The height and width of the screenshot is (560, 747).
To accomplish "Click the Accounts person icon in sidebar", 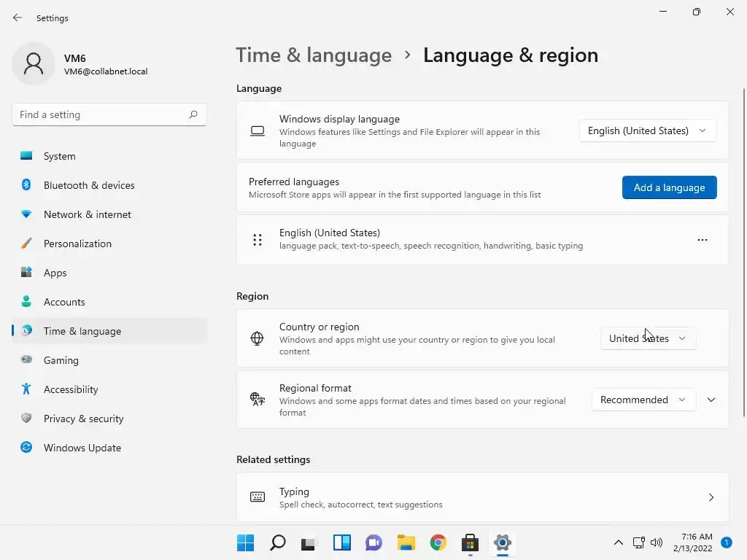I will point(26,301).
